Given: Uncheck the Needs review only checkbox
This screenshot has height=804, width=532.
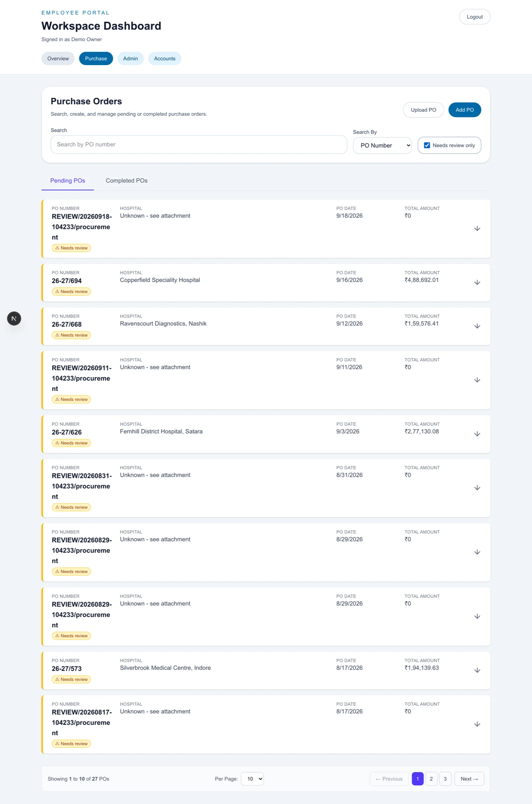Looking at the screenshot, I should coord(427,146).
